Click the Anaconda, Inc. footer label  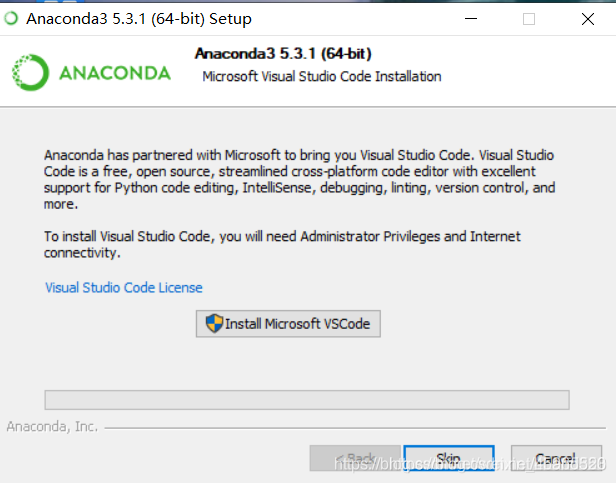click(52, 426)
